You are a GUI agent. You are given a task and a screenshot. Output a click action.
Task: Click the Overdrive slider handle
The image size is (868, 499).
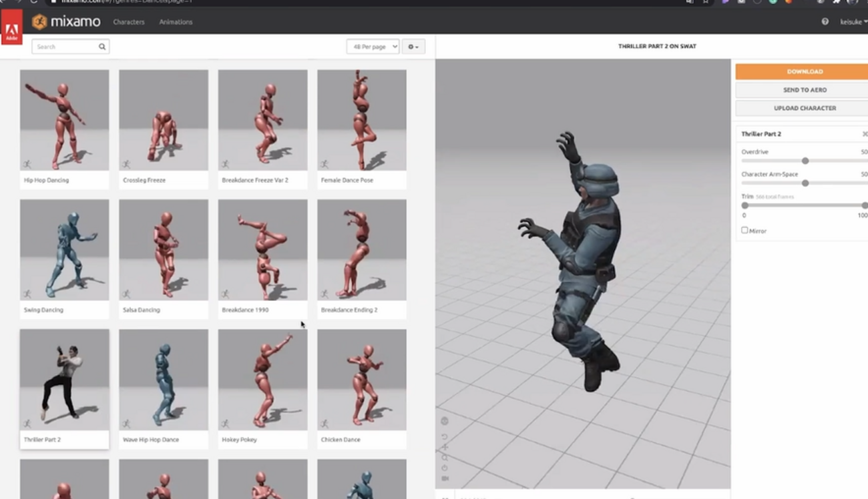coord(805,161)
